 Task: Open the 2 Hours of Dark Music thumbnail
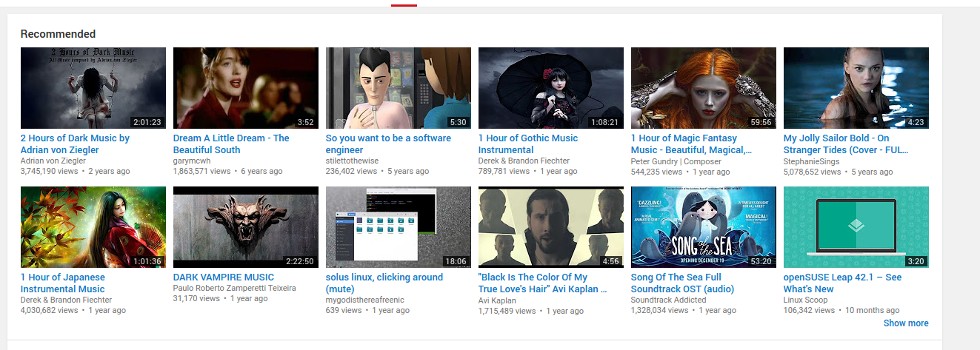93,88
